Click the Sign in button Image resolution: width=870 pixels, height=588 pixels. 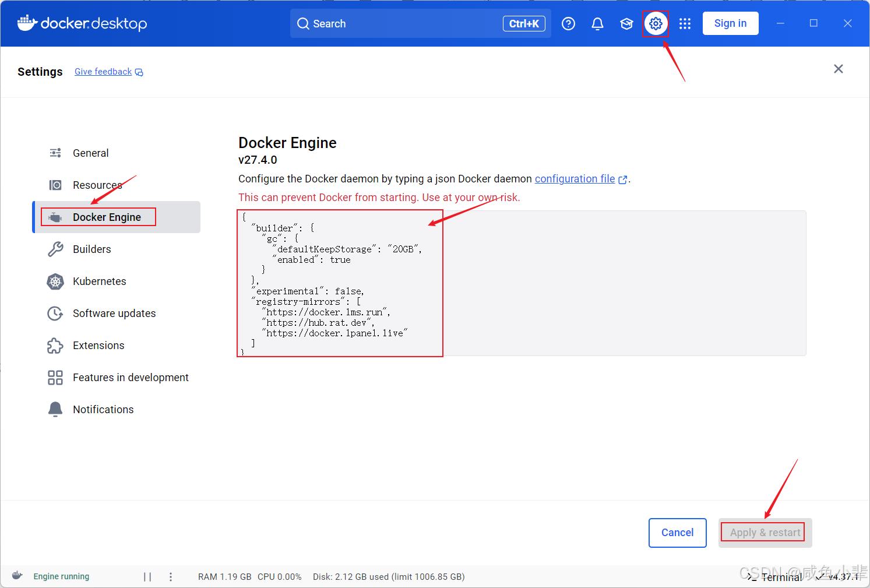click(x=730, y=23)
